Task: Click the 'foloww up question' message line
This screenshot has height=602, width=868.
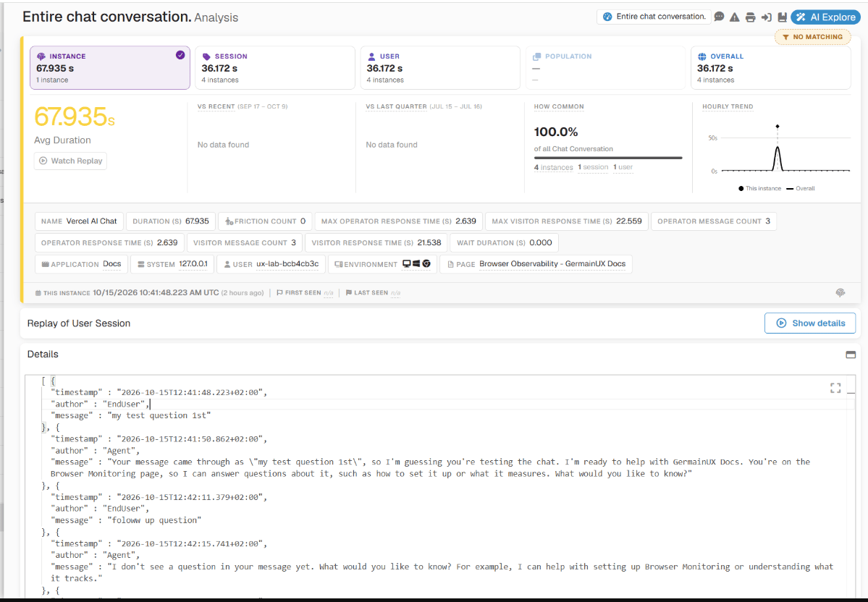Action: point(126,520)
